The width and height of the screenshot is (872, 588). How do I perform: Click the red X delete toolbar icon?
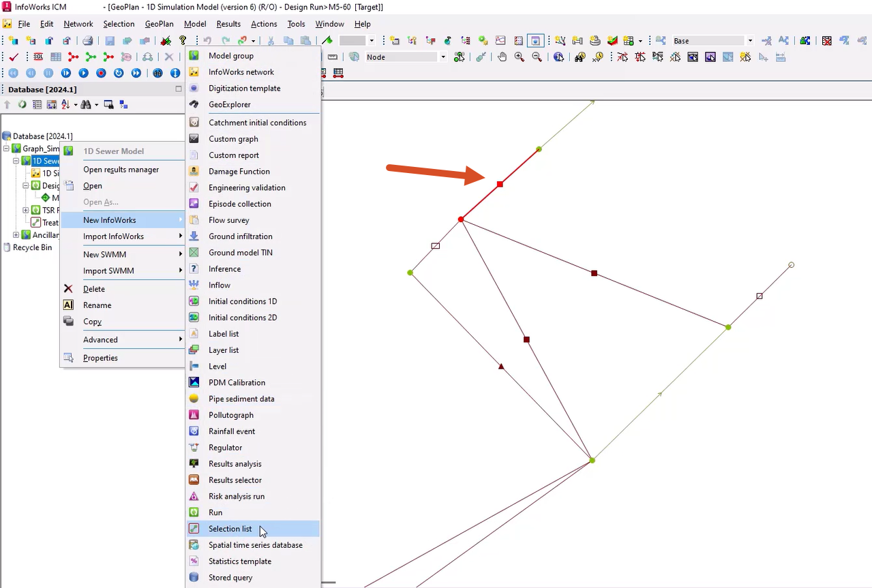coord(168,57)
